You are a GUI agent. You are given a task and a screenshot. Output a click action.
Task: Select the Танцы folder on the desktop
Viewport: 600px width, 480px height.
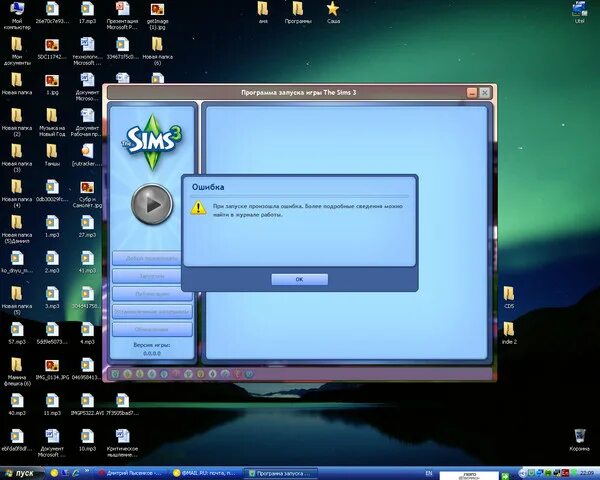point(52,155)
